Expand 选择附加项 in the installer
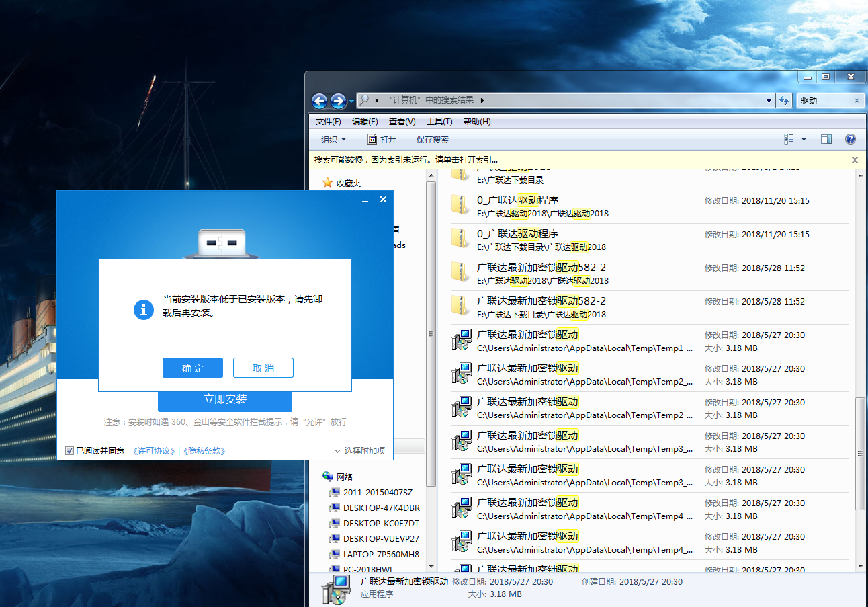868x607 pixels. (x=359, y=450)
